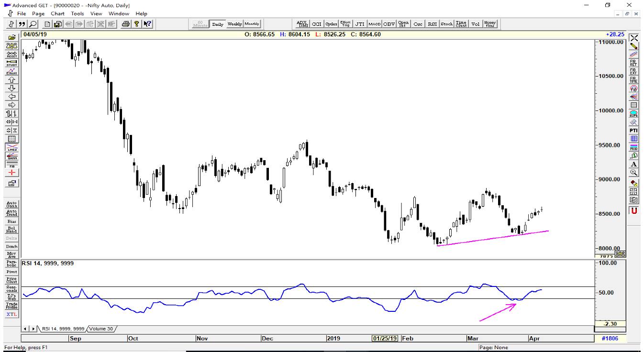The height and width of the screenshot is (352, 644).
Task: Click the context help arrow icon
Action: (x=148, y=24)
